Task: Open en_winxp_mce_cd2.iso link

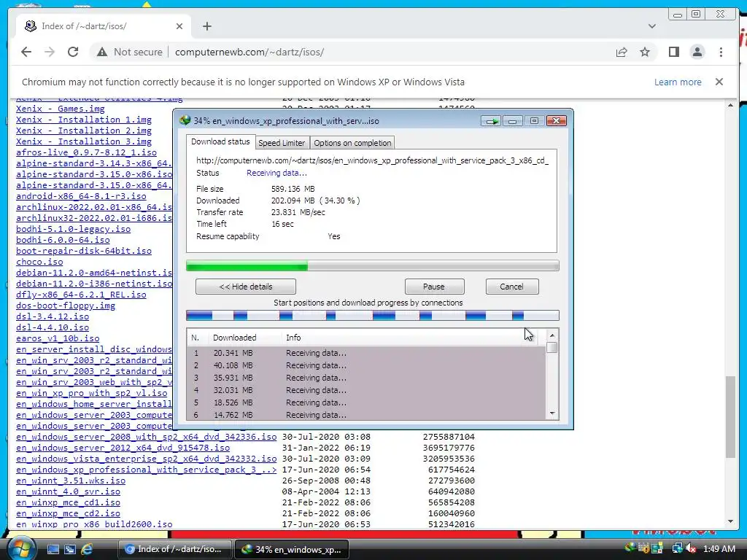Action: (x=68, y=513)
